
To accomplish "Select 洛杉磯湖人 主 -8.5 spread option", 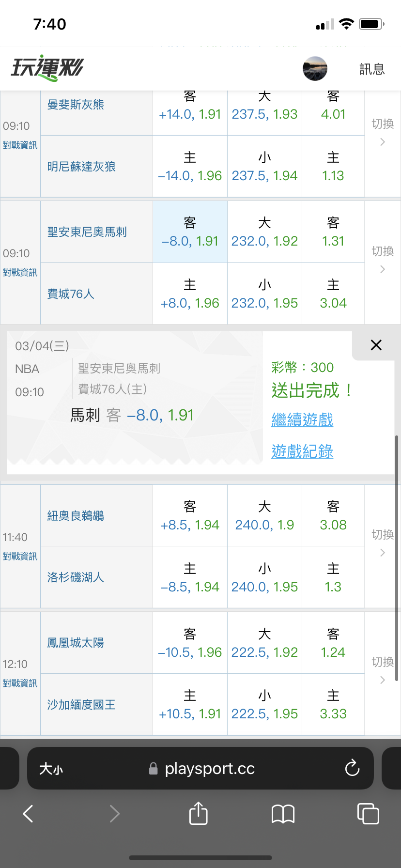I will point(190,578).
